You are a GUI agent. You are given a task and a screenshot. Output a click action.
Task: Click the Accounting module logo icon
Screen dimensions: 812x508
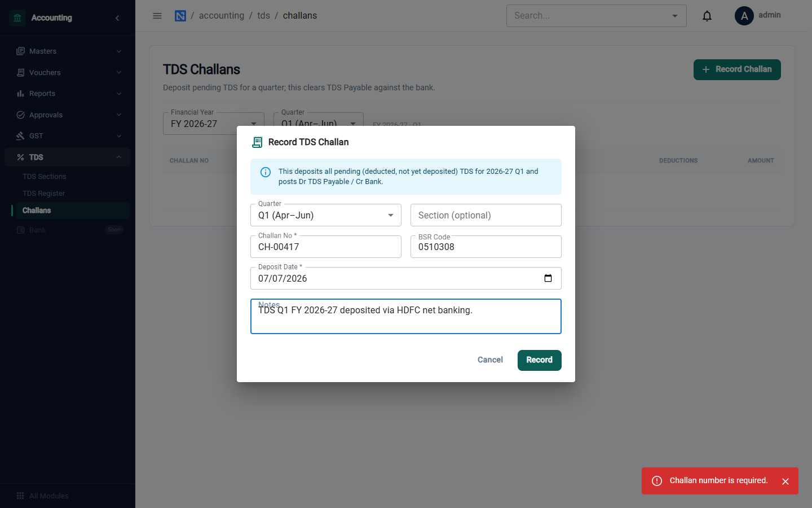17,18
